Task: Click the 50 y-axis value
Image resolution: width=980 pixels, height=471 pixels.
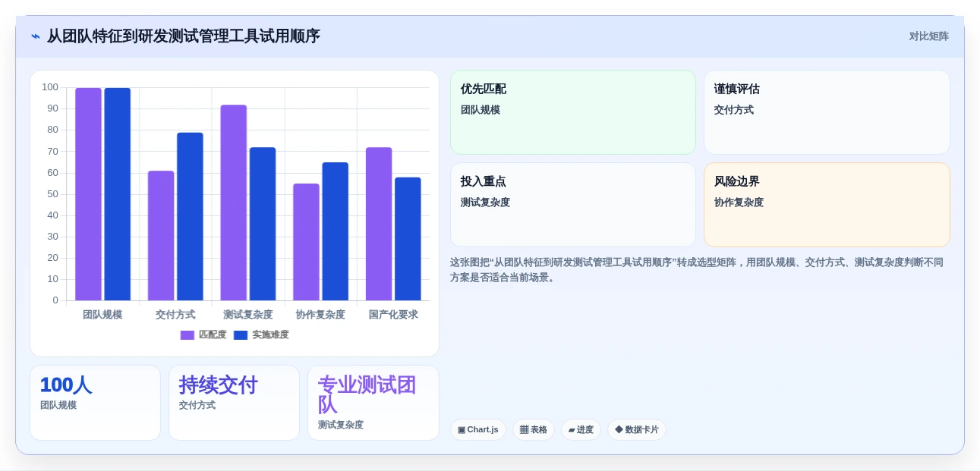Action: [x=52, y=194]
